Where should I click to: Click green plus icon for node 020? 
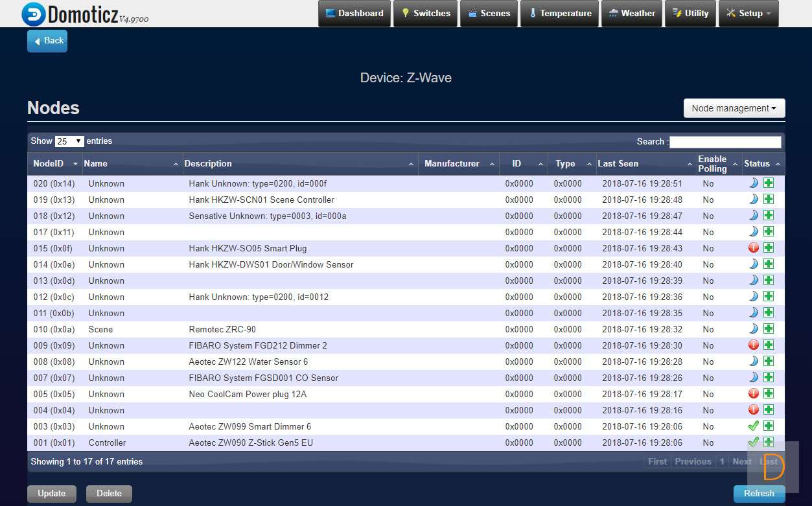(768, 183)
